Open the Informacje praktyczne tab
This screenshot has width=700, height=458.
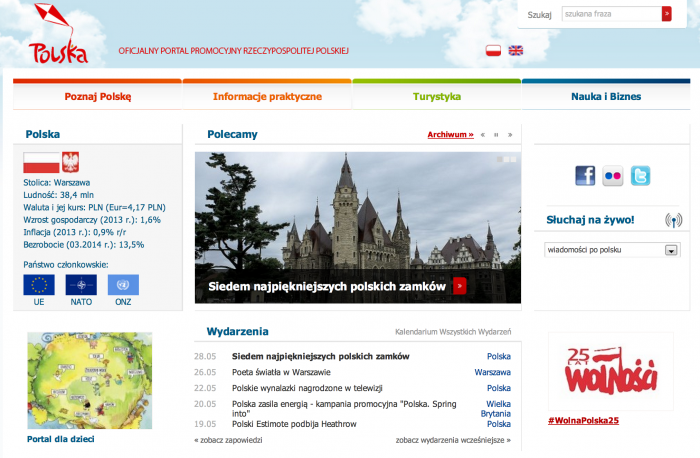267,96
